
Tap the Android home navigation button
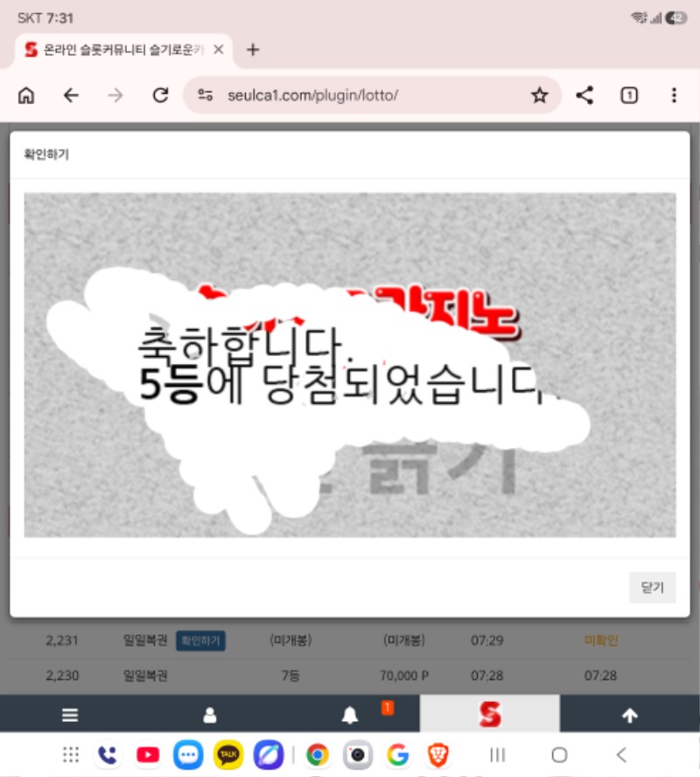(x=559, y=755)
